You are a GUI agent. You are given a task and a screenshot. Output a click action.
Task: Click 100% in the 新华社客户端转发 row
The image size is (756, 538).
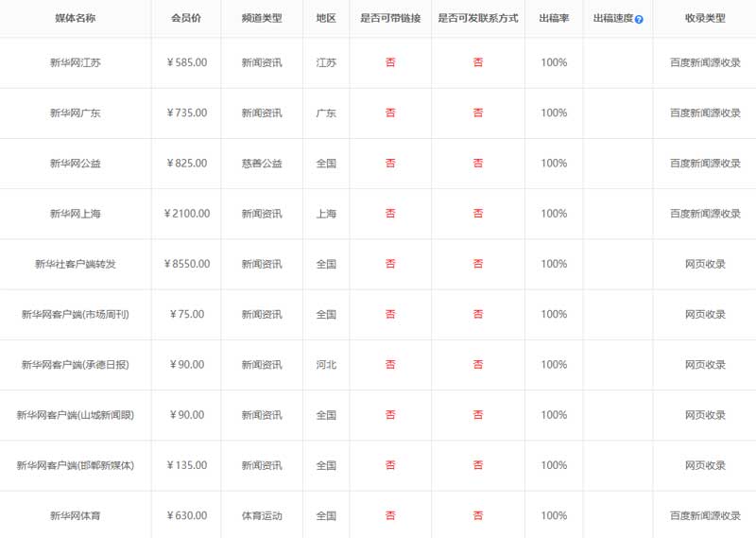(554, 264)
